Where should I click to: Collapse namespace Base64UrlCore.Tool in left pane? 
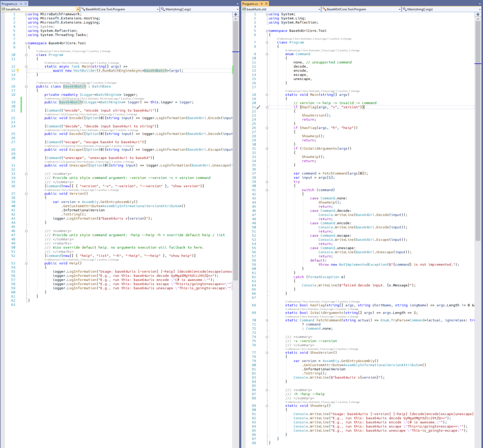[26, 43]
